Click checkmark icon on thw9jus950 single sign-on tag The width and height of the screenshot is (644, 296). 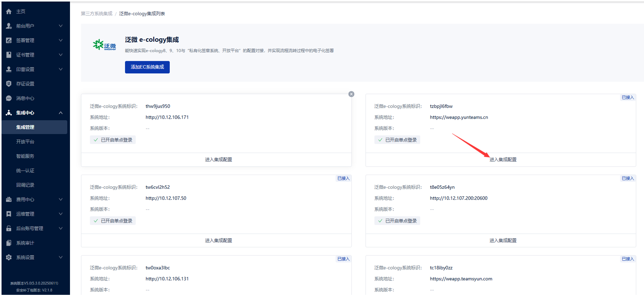(96, 140)
